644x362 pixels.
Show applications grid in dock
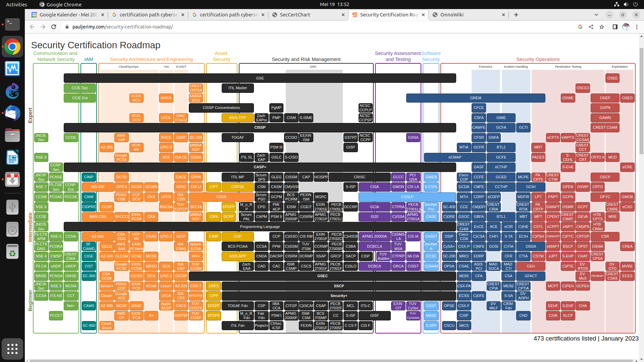pos(12,349)
